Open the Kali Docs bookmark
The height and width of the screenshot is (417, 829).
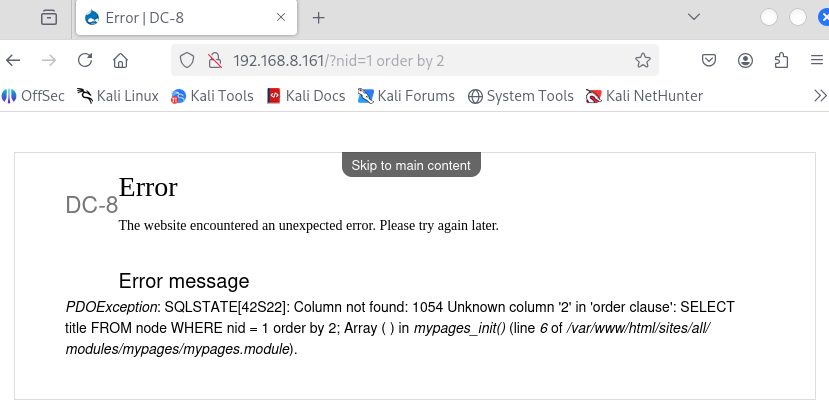305,96
